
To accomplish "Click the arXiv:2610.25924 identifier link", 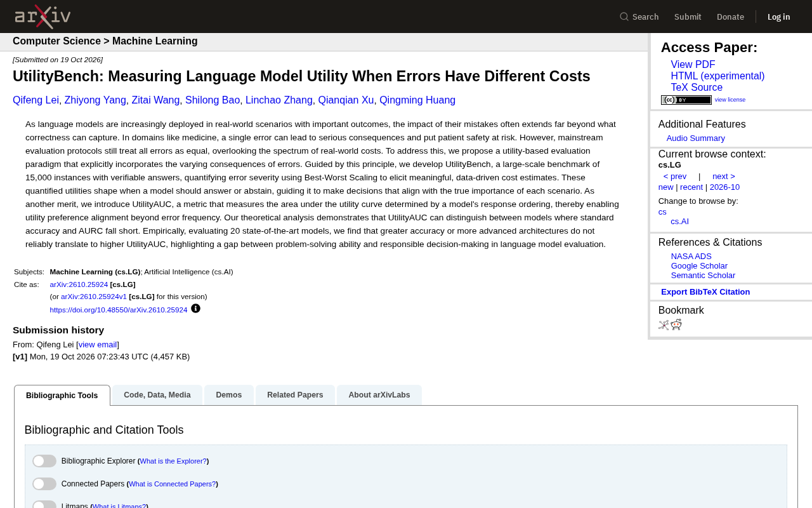I will [79, 284].
